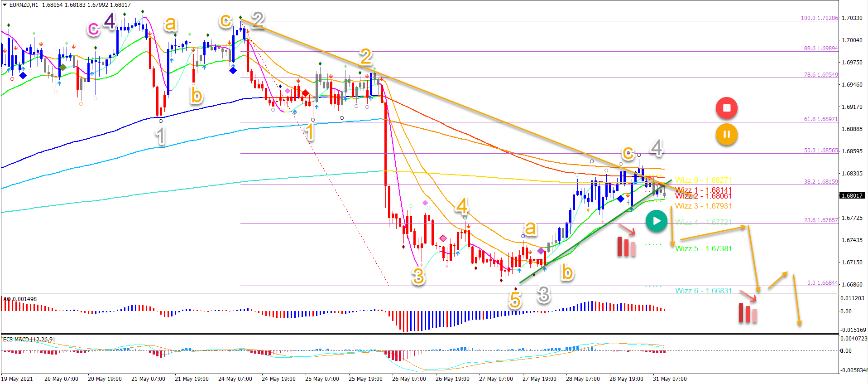Click the 1.67435 price scale value
The width and height of the screenshot is (868, 384).
[852, 240]
